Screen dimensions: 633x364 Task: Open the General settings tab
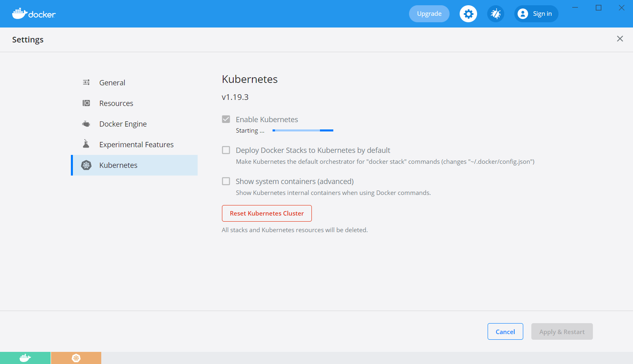pyautogui.click(x=134, y=83)
